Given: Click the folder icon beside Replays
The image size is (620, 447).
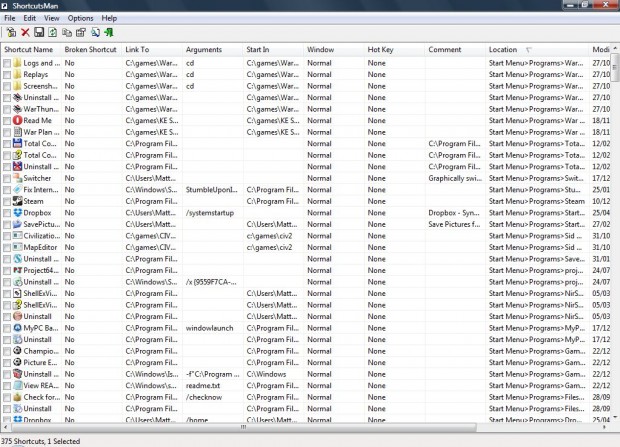Looking at the screenshot, I should click(17, 74).
